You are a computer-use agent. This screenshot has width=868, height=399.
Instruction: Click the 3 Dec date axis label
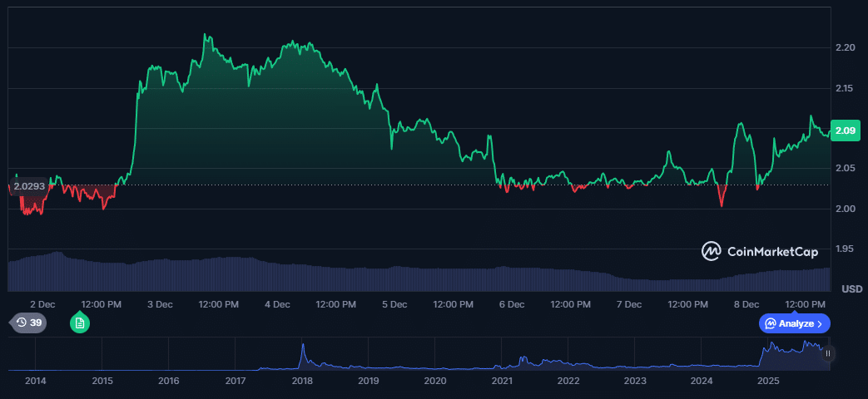(x=160, y=304)
